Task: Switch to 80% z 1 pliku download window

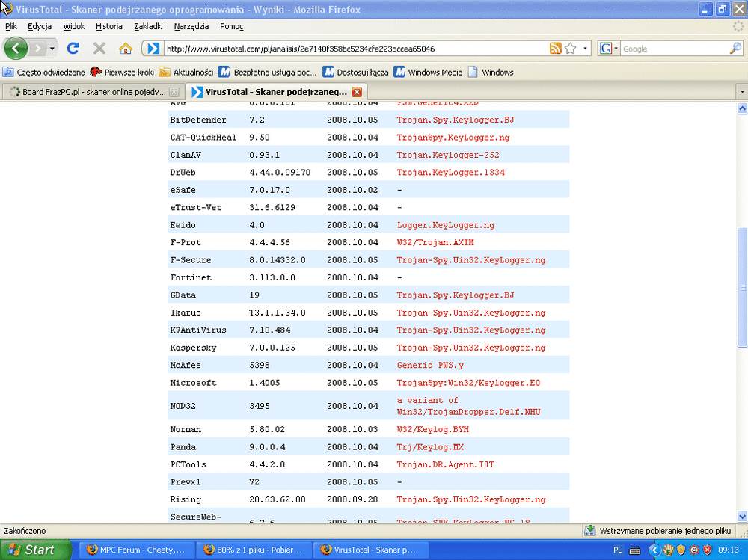Action: point(254,550)
